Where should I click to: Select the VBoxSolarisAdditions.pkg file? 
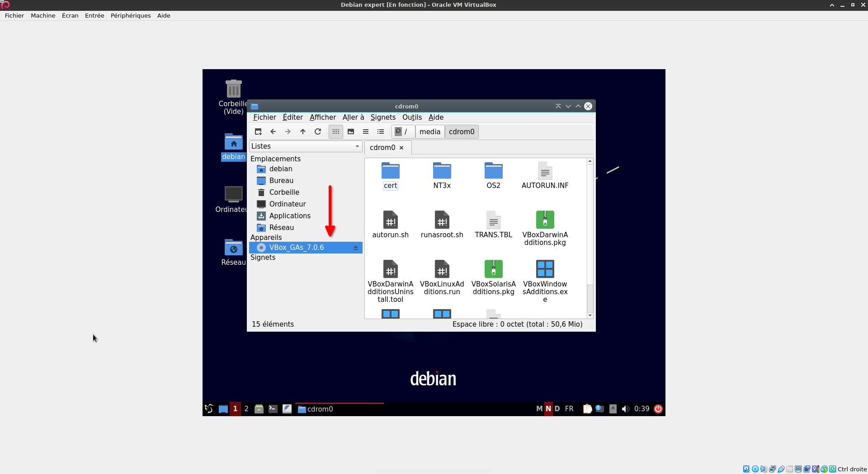494,277
